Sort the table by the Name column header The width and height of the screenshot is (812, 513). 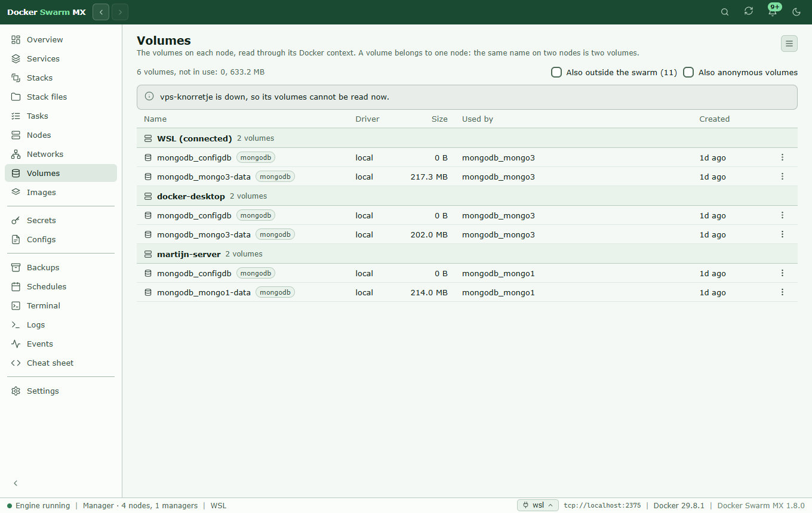(x=155, y=119)
